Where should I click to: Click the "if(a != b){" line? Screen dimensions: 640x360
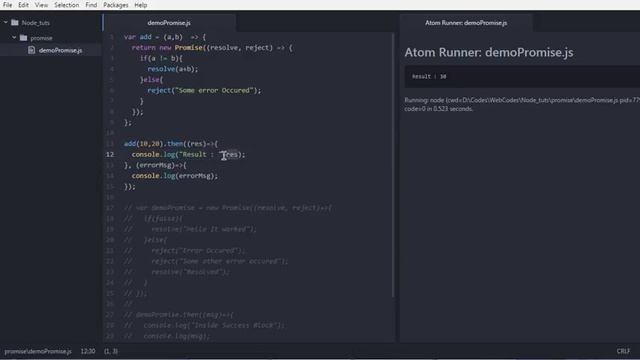click(x=161, y=58)
